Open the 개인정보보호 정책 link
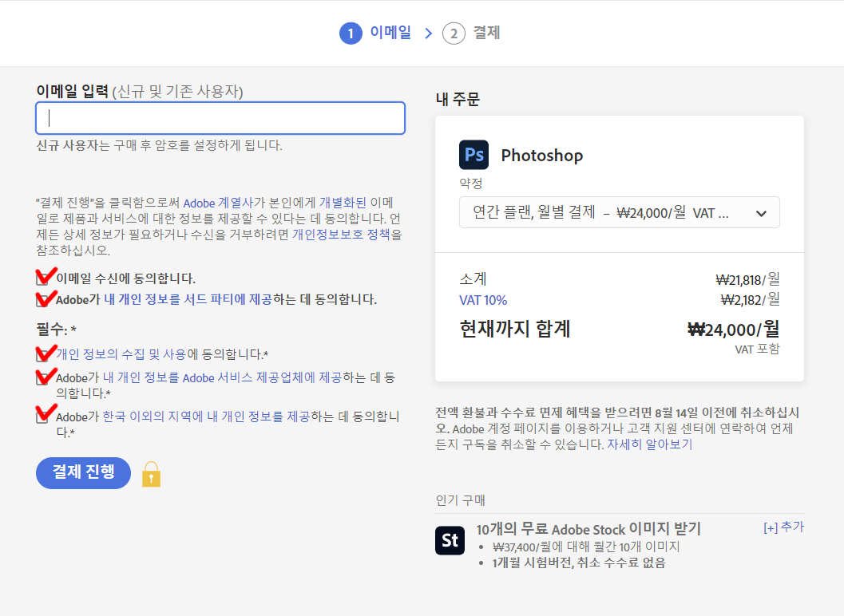This screenshot has height=616, width=844. tap(341, 235)
